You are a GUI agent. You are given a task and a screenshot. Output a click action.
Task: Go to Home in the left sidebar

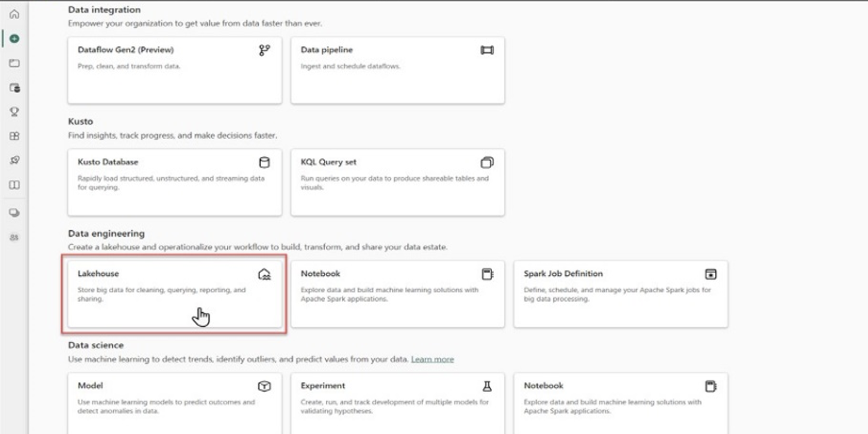14,14
